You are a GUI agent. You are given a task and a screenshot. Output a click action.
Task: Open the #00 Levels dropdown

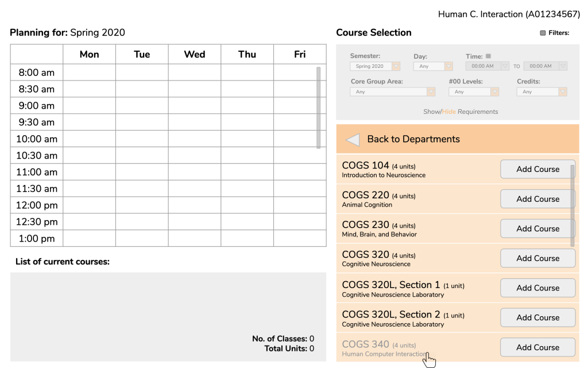(474, 91)
